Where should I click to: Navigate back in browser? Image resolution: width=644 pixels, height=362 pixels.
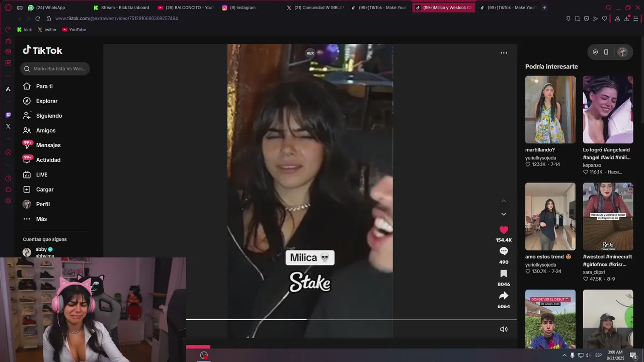pos(20,19)
